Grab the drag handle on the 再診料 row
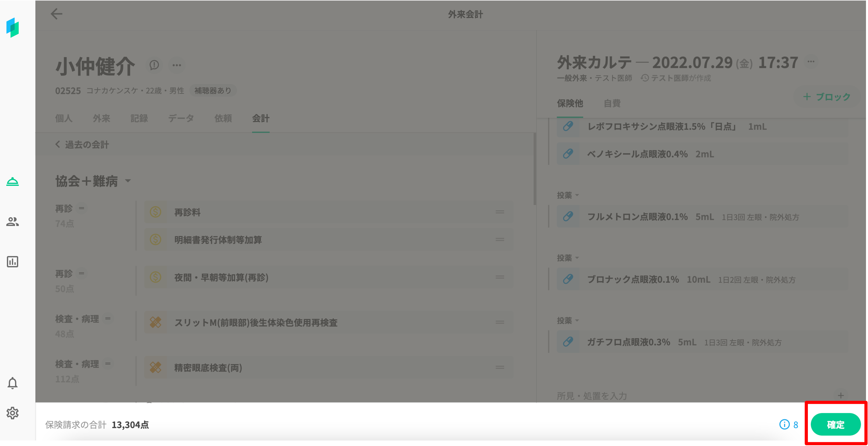Viewport: 868px width, 446px height. click(500, 212)
